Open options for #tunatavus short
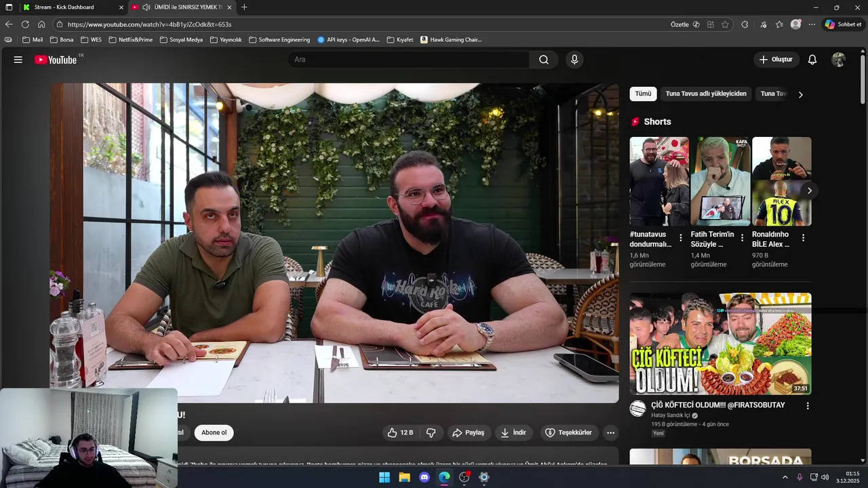868x488 pixels. coord(681,238)
